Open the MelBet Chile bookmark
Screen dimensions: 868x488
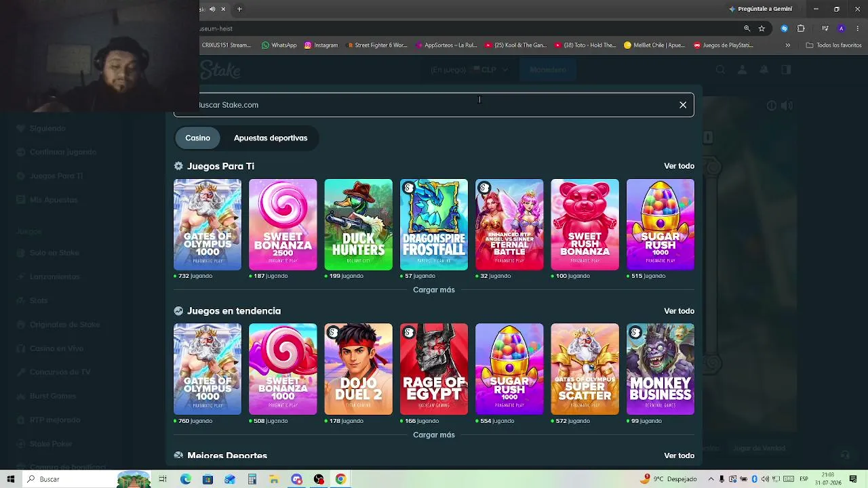(654, 45)
